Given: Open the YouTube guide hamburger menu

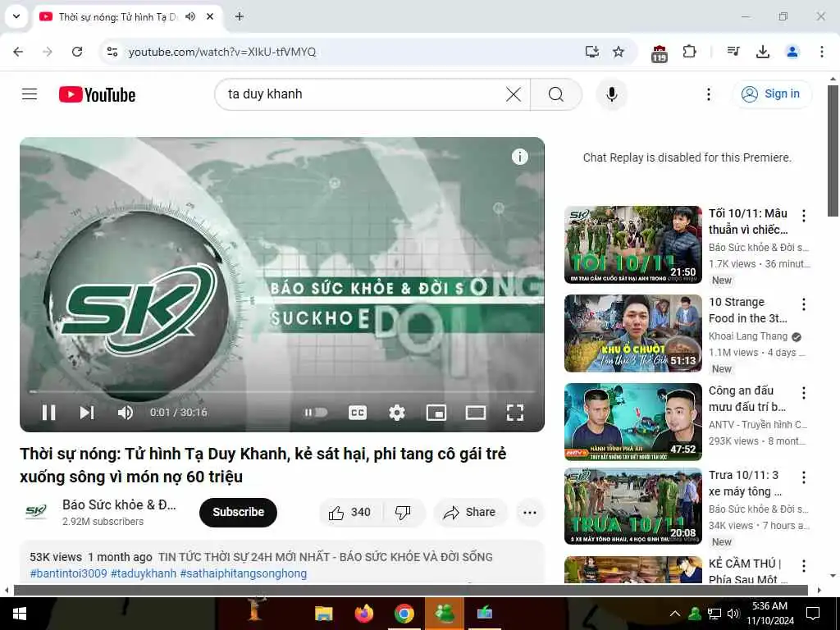Looking at the screenshot, I should pyautogui.click(x=30, y=94).
